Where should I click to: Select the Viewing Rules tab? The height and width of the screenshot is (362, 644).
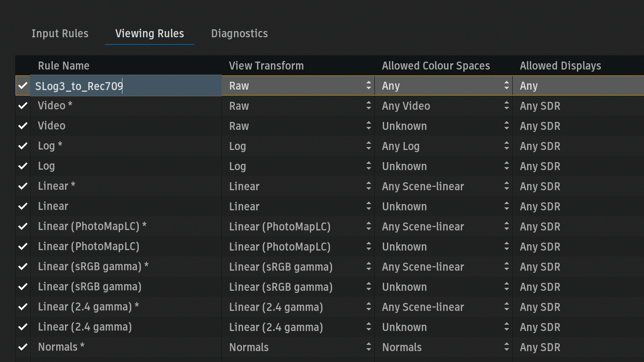coord(150,34)
